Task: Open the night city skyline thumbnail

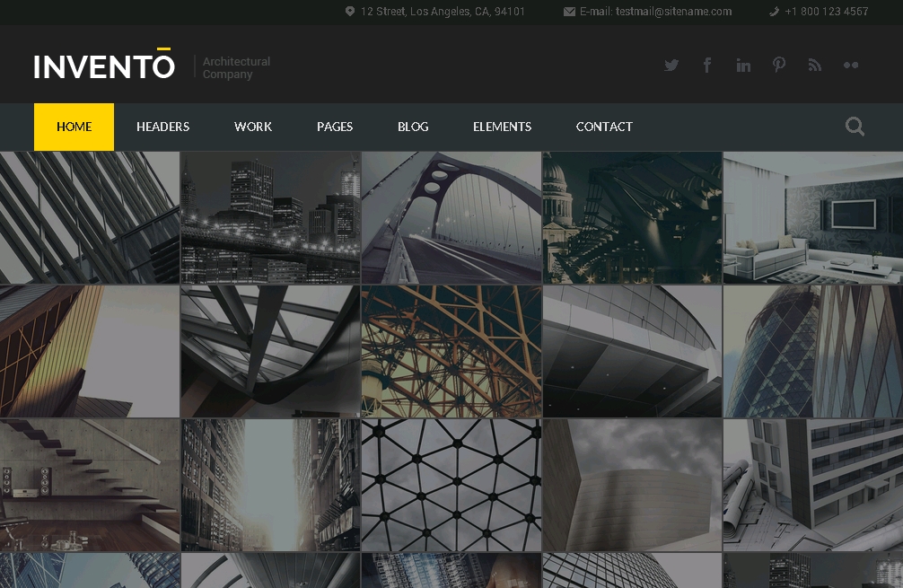Action: point(270,217)
